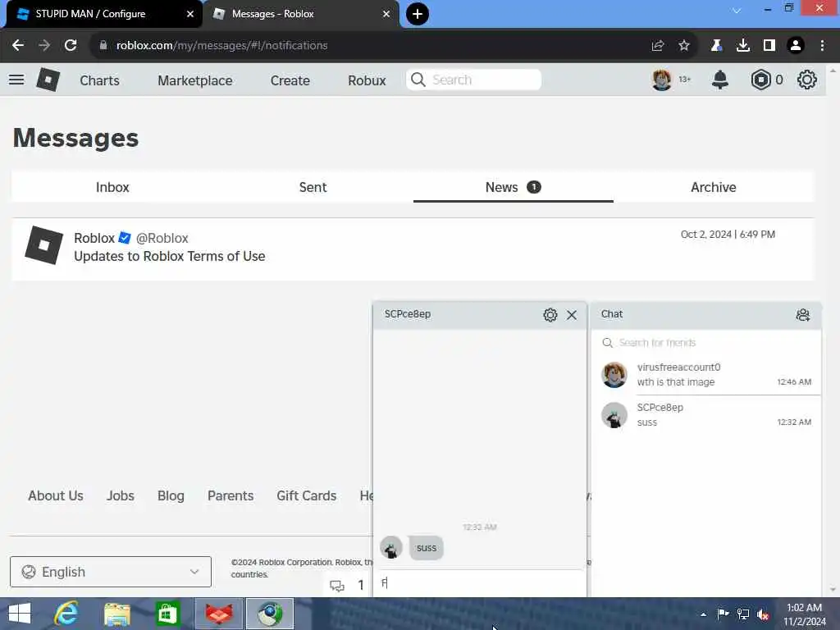Bookmark this page with the star

(x=683, y=46)
